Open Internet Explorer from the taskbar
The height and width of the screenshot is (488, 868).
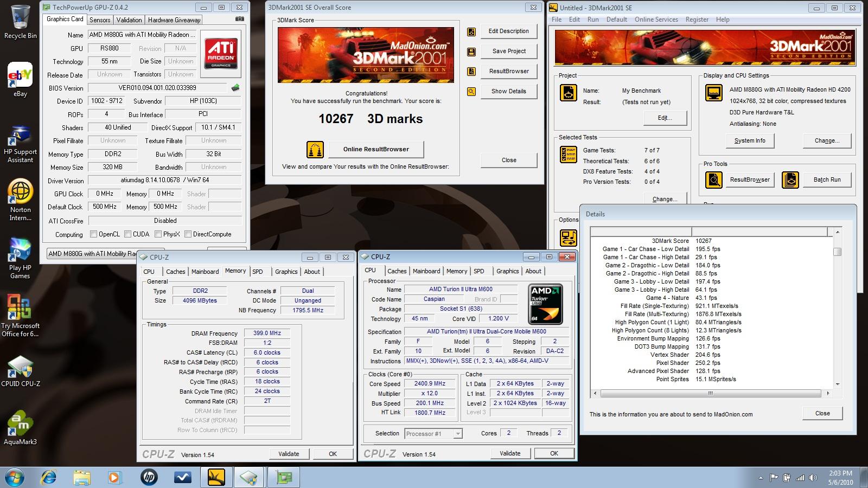tap(49, 477)
